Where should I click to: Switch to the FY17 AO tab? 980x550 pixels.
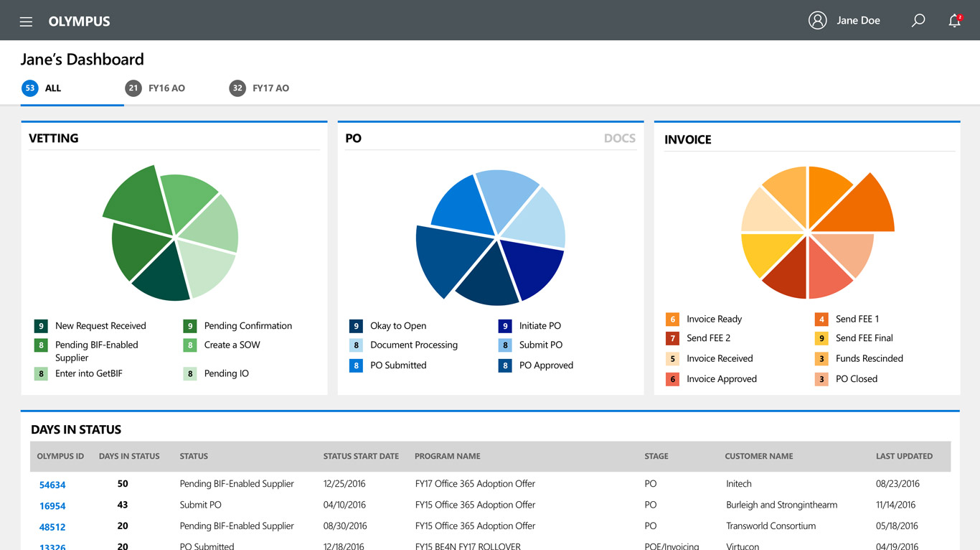click(270, 88)
